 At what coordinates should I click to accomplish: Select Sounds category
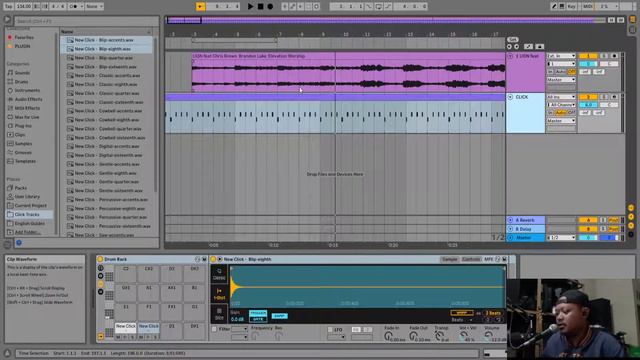(x=22, y=73)
